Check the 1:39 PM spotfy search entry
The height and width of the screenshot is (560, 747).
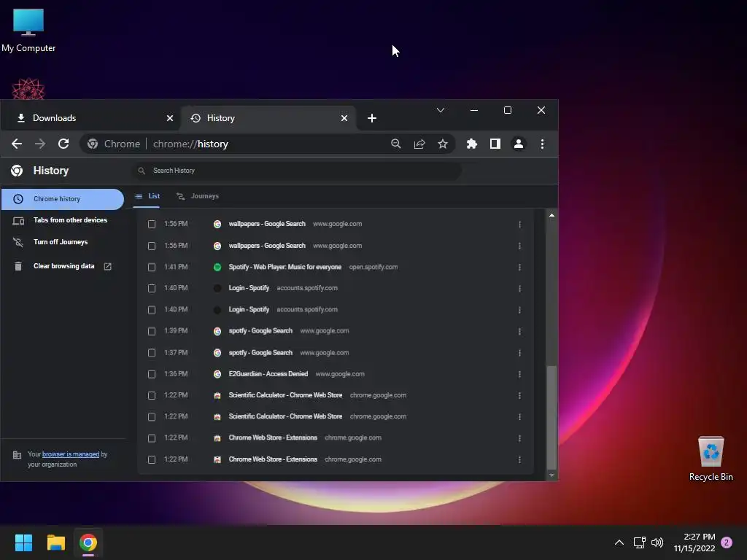[152, 331]
